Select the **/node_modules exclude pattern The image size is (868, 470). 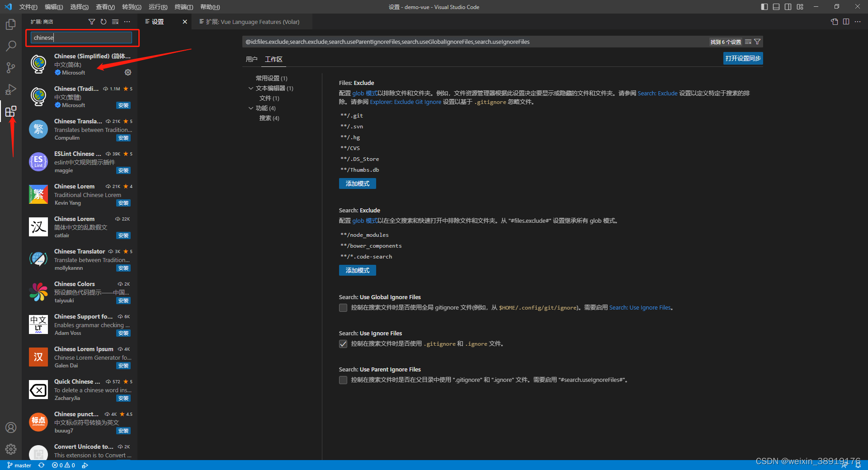coord(364,235)
